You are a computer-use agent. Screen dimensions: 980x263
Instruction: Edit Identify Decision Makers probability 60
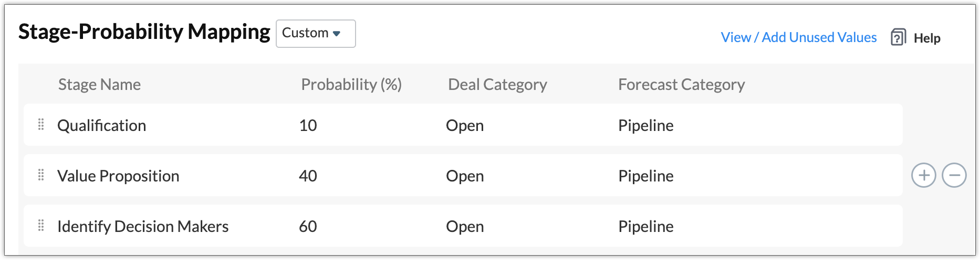click(x=308, y=226)
